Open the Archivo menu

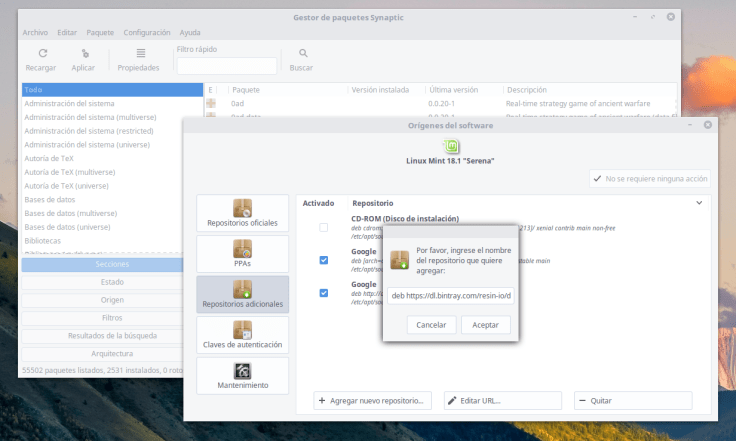(x=35, y=32)
